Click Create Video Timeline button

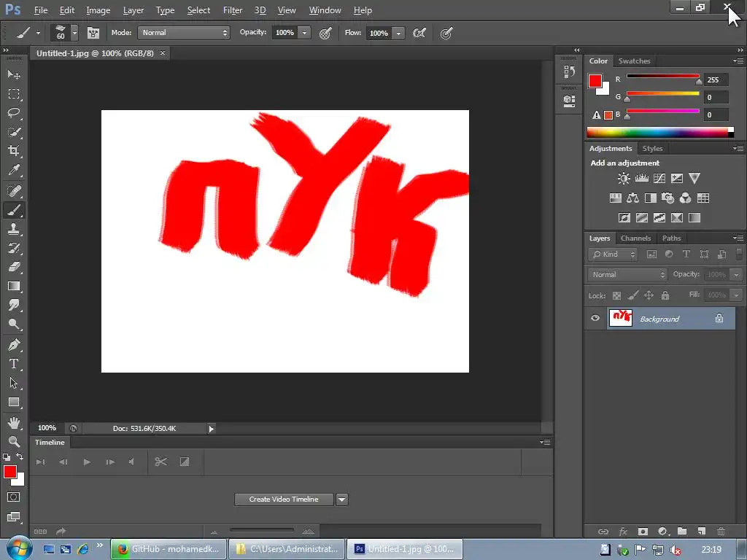pyautogui.click(x=284, y=499)
